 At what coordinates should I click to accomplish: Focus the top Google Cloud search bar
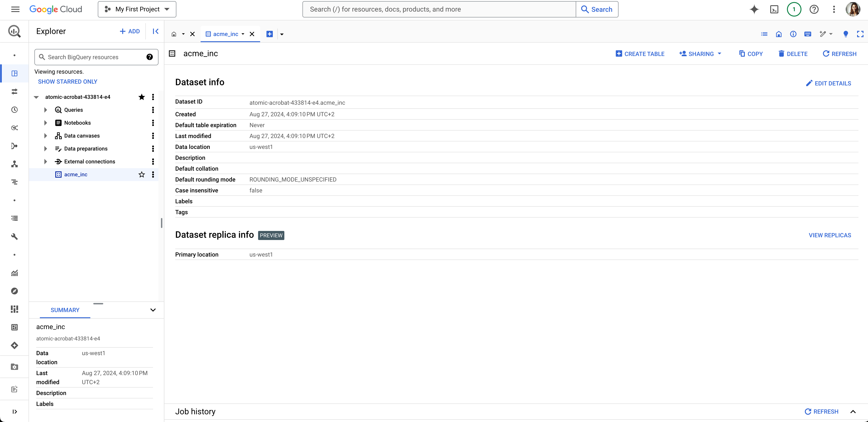[439, 9]
